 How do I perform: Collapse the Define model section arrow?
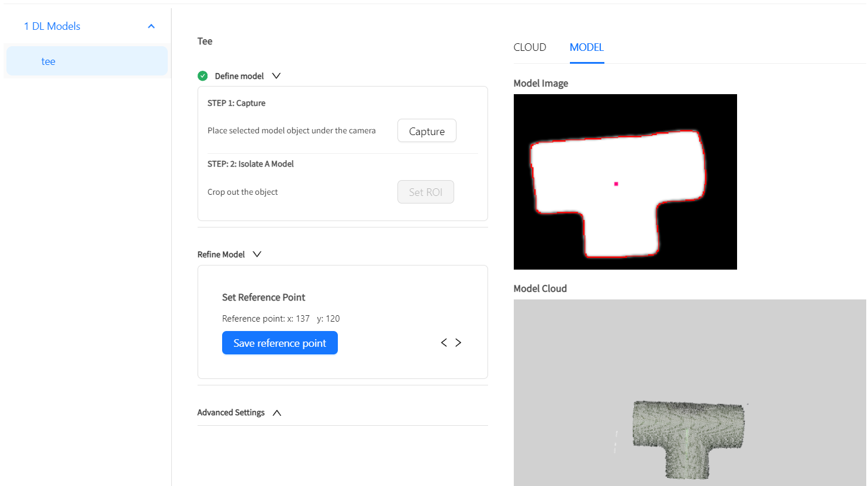coord(276,76)
